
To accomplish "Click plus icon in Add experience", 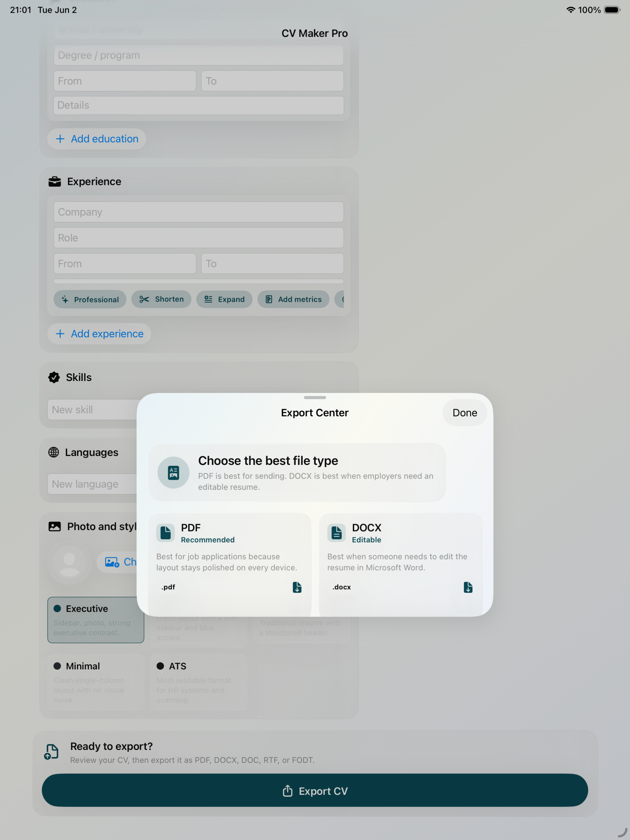I will click(60, 334).
